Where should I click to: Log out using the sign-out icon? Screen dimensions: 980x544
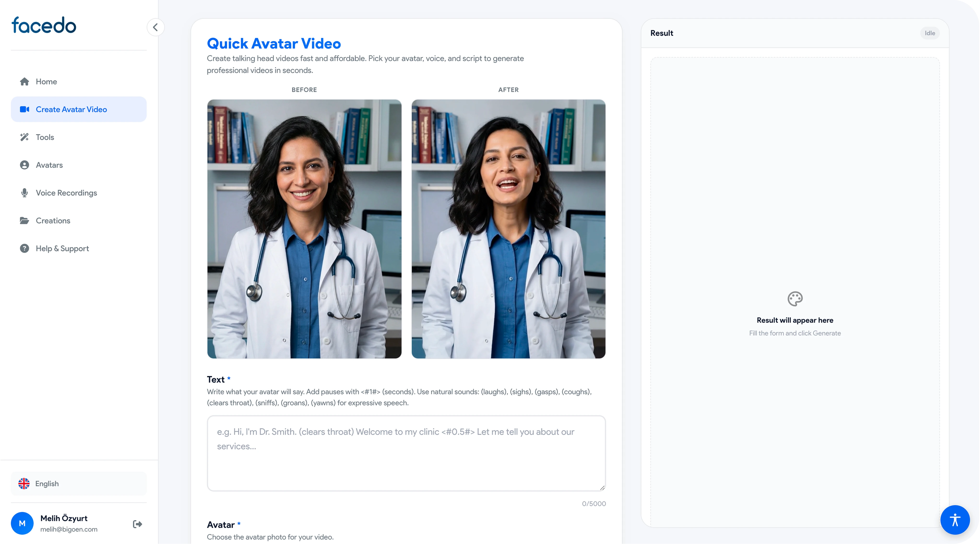137,524
